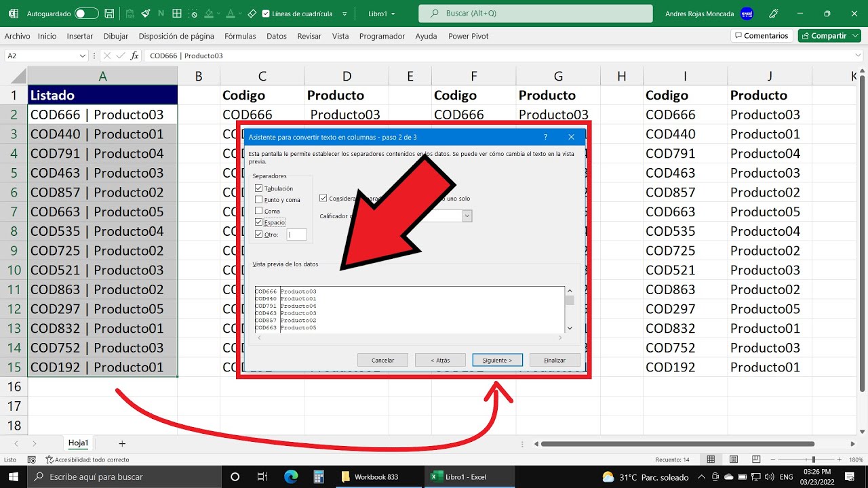Screen dimensions: 868x488
Task: Open the Insertar ribbon tab
Action: pyautogui.click(x=80, y=36)
